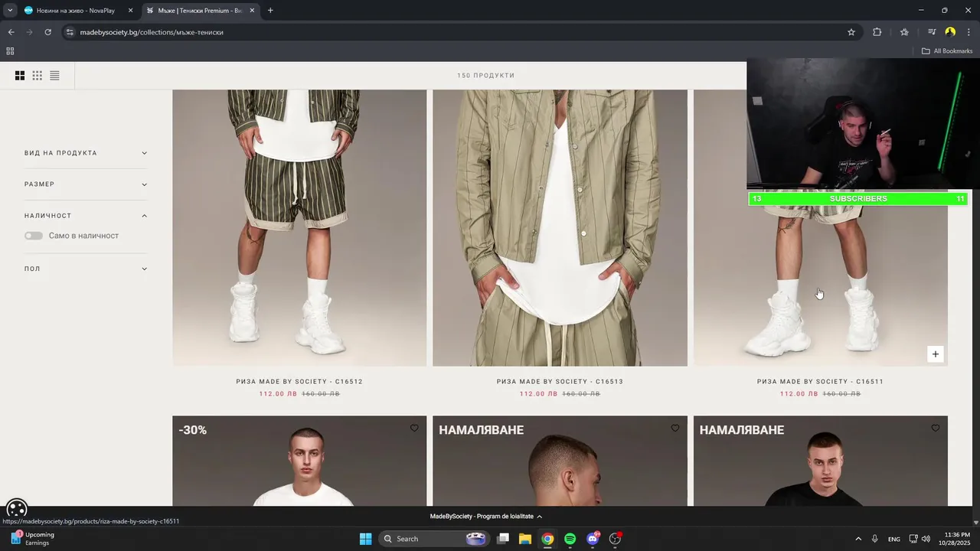Favorite the right НАМАЛЯВАНЕ product with heart
Screen dimensions: 980x551
pos(935,429)
